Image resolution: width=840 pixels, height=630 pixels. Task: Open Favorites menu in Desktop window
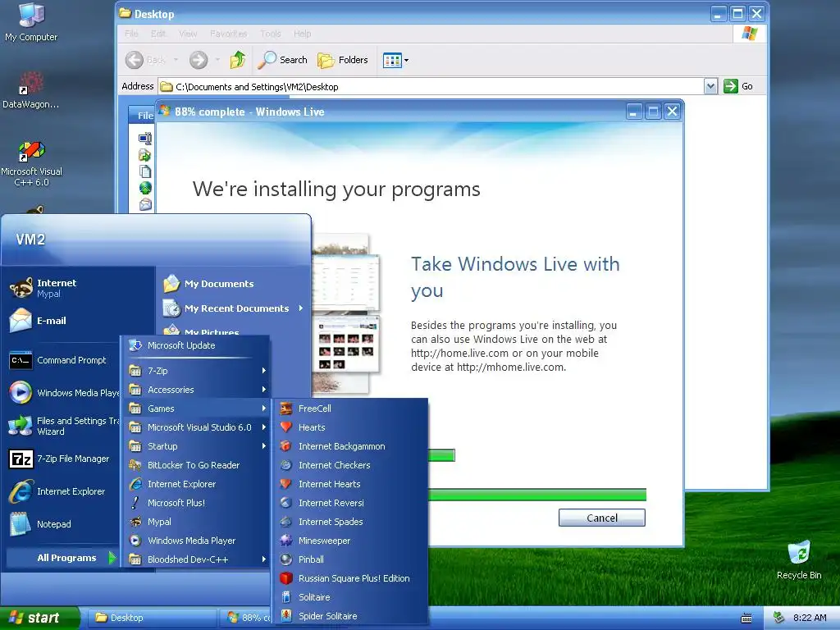[229, 34]
